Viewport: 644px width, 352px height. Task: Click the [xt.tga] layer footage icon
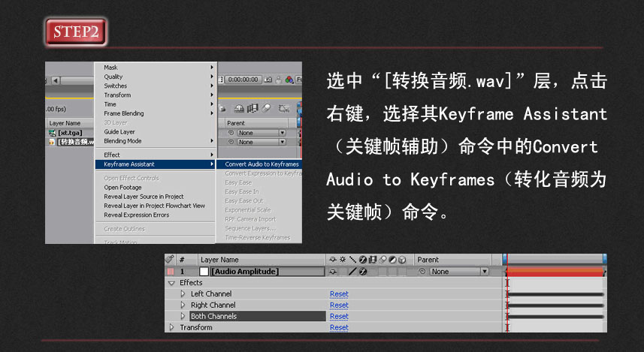[x=52, y=133]
